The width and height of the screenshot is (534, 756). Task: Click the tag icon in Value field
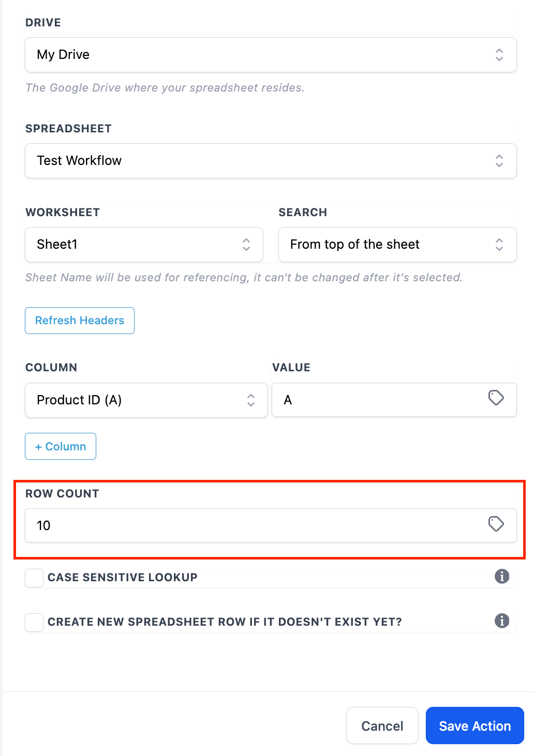coord(496,398)
